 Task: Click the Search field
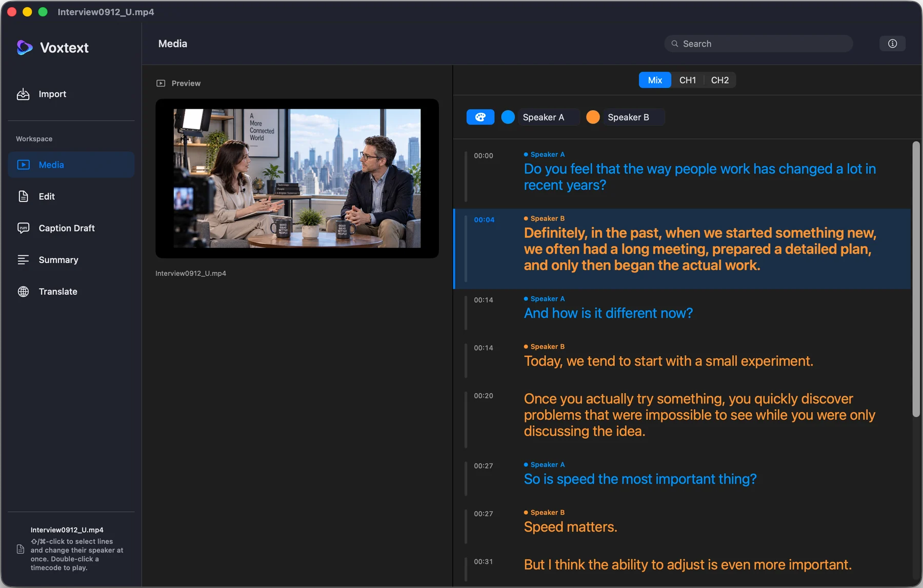[x=758, y=44]
